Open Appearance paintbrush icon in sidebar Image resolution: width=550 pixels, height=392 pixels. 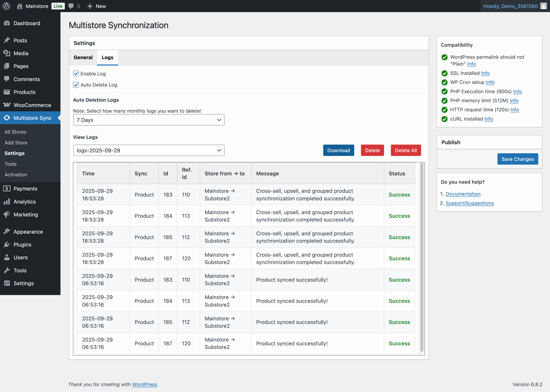point(7,232)
